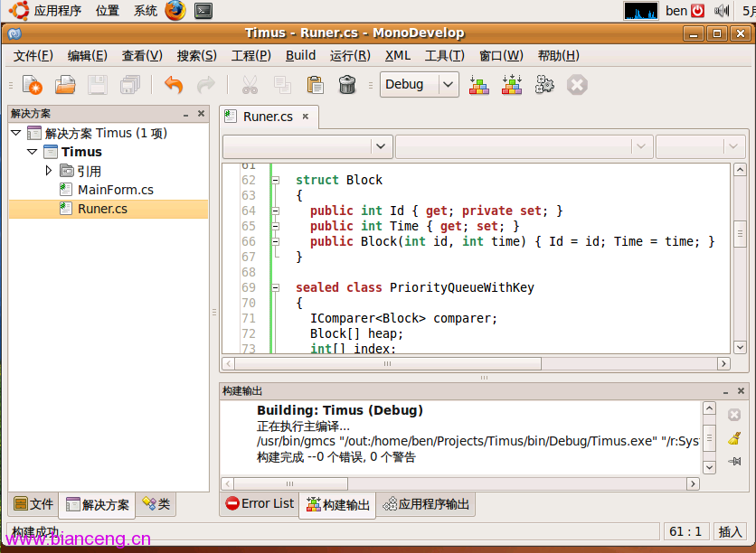Screen dimensions: 756x553
Task: Close the build output panel
Action: pyautogui.click(x=741, y=390)
